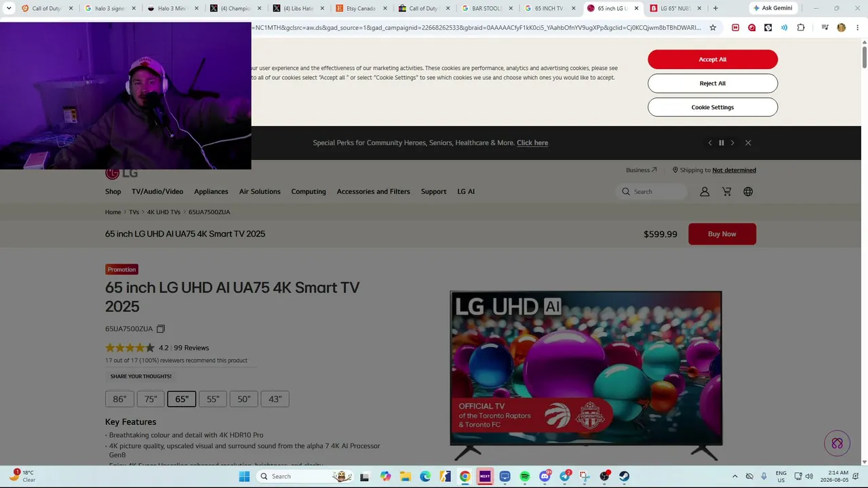Go to TVs breadcrumb
The height and width of the screenshot is (488, 868).
[x=134, y=212]
